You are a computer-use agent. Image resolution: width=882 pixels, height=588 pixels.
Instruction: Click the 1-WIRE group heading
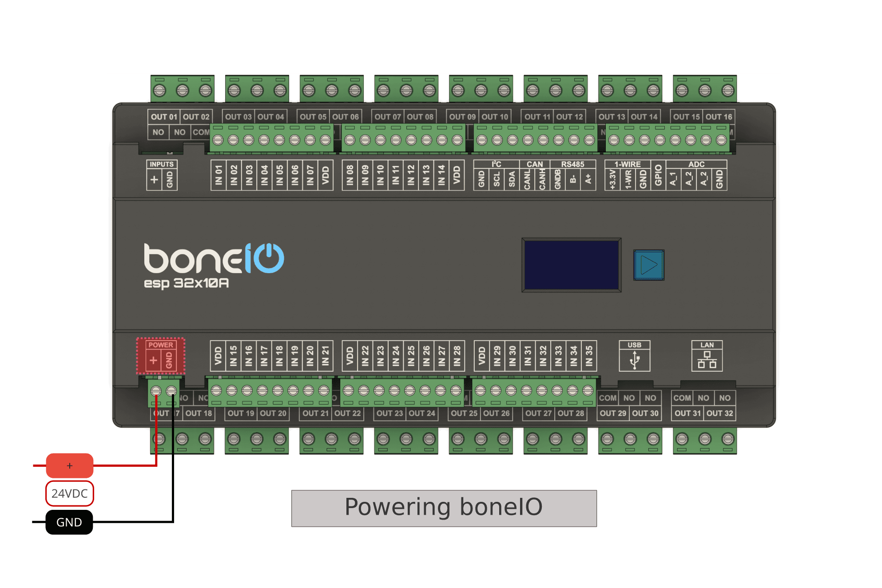(x=628, y=164)
